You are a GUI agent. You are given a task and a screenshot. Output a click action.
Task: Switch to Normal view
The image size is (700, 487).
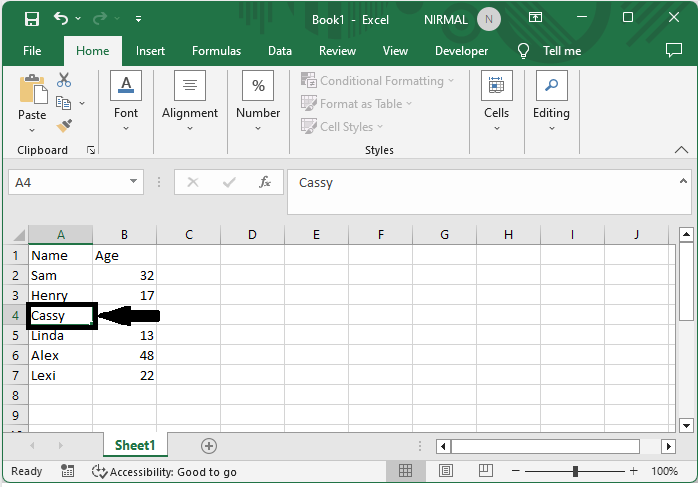click(405, 470)
